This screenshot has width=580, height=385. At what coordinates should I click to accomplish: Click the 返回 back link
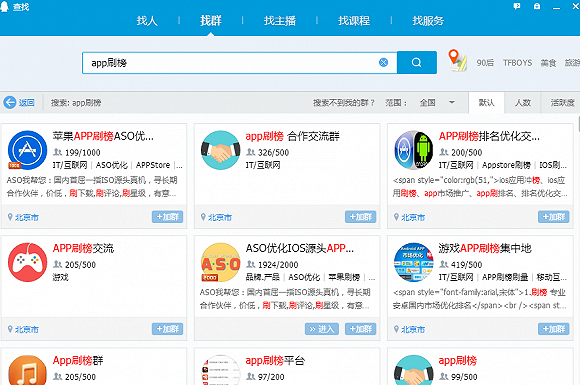click(x=27, y=102)
